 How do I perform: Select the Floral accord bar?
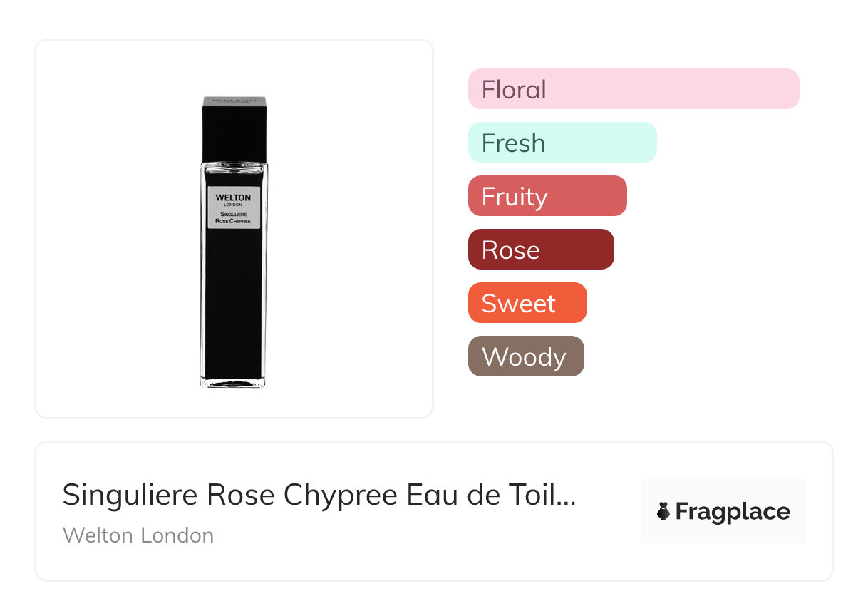point(633,89)
